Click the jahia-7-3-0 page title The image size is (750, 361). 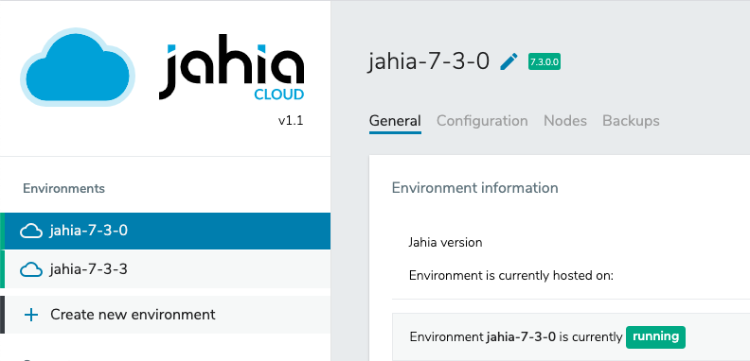[429, 62]
